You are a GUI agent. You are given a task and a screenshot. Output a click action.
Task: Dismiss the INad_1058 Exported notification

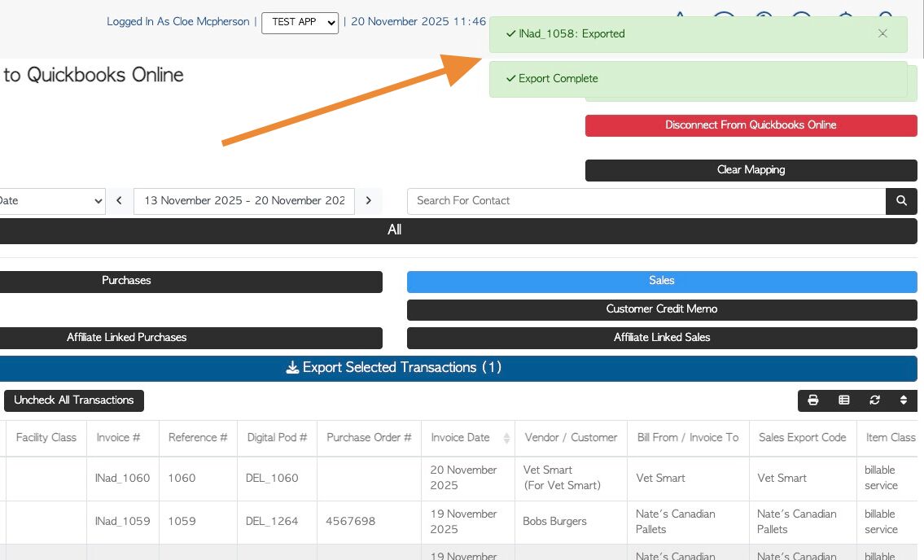coord(882,33)
